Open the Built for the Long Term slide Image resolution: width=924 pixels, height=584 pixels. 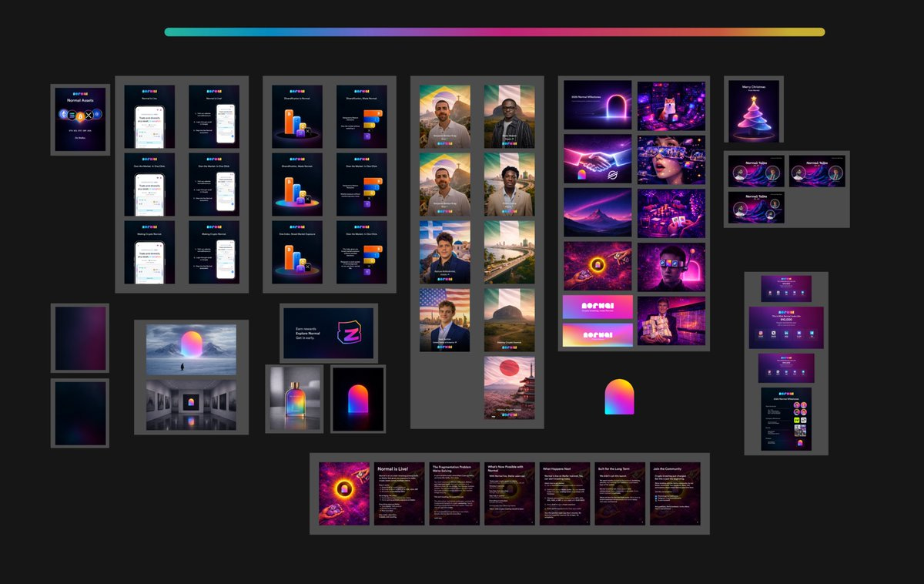[620, 494]
